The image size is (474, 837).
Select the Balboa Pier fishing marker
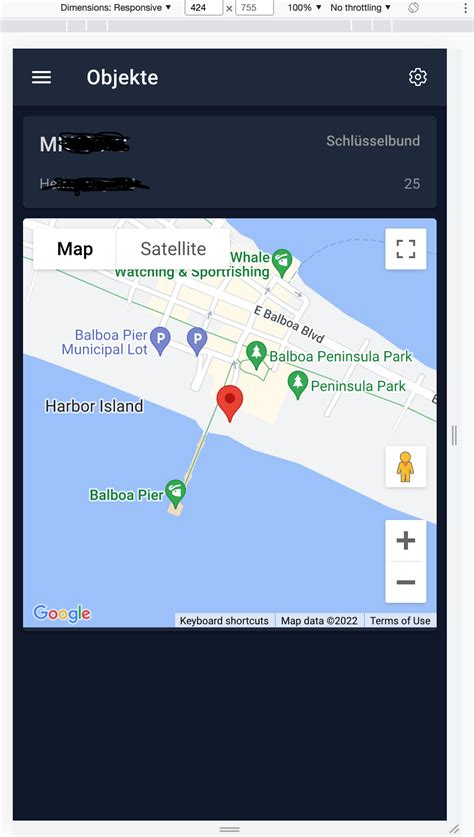click(x=176, y=493)
